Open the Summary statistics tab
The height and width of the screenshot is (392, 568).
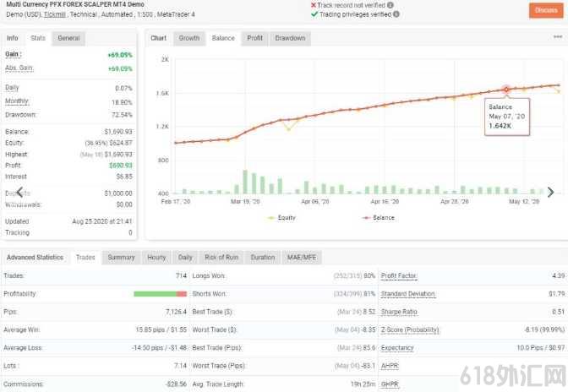(x=121, y=258)
